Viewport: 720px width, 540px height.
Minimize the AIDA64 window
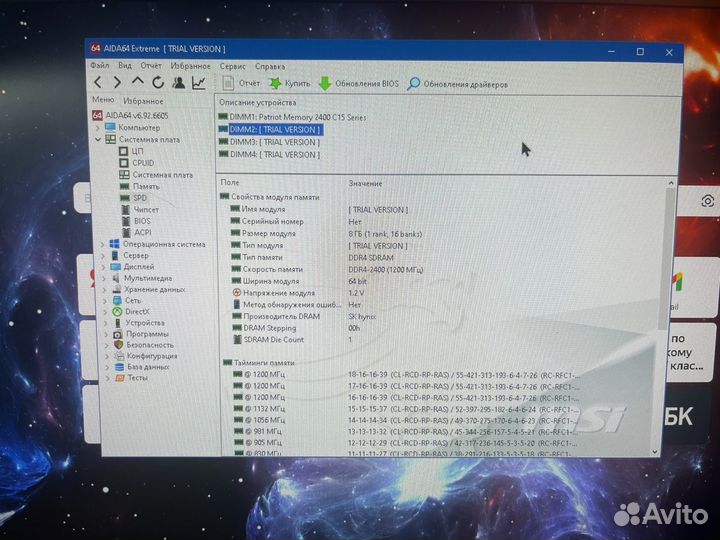click(x=611, y=51)
